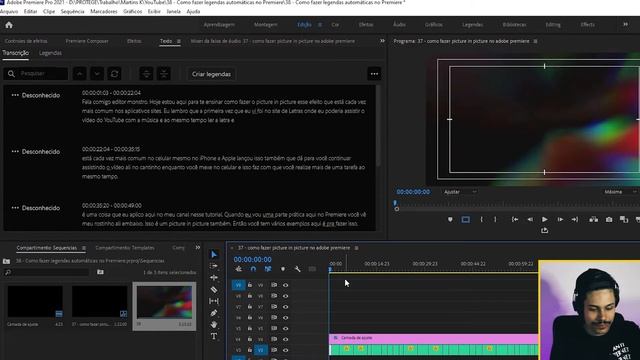Click the split segment icon in transcript toolbar
Image resolution: width=640 pixels, height=360 pixels.
coord(146,74)
